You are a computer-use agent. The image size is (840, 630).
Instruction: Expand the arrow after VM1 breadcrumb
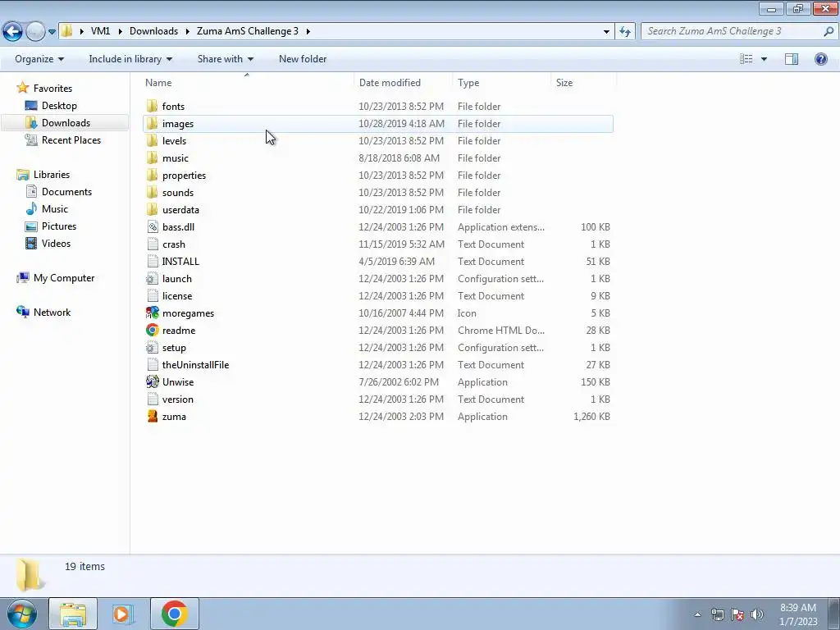tap(120, 32)
